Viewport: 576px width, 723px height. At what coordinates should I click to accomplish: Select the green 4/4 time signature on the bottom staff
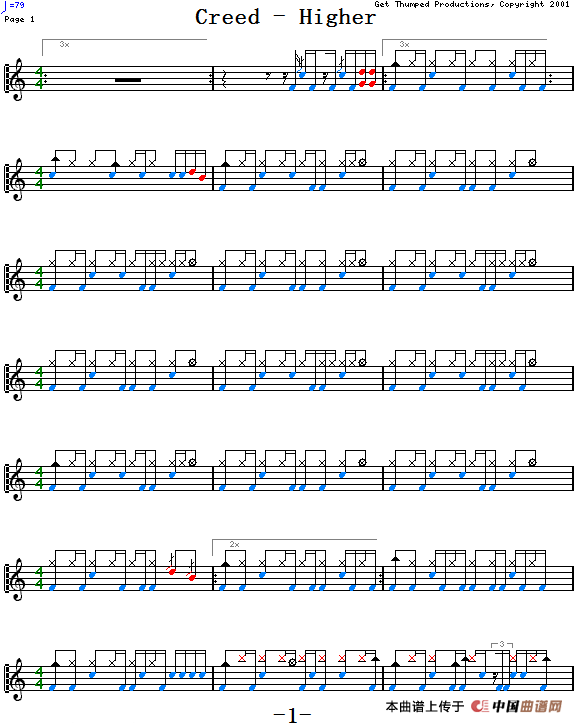(39, 677)
